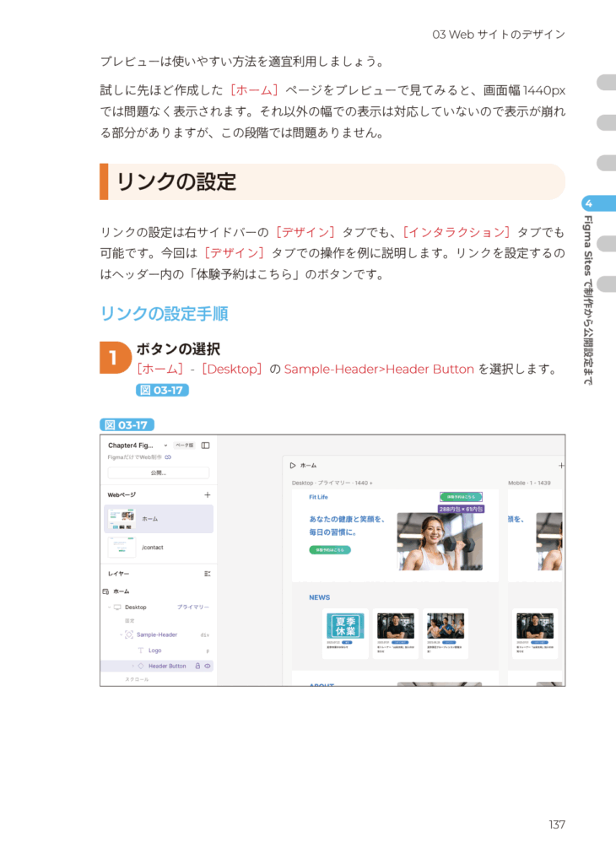
Task: Select the Logo layer in tree
Action: [x=155, y=651]
